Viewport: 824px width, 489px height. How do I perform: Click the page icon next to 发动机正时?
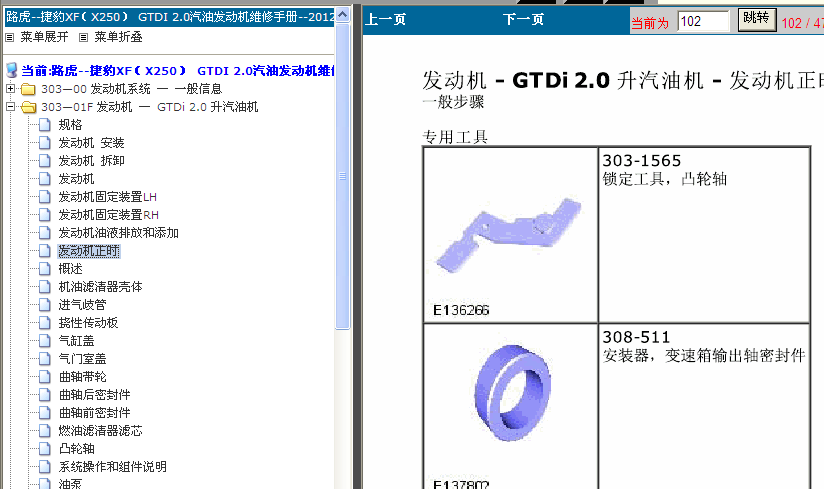pyautogui.click(x=45, y=251)
